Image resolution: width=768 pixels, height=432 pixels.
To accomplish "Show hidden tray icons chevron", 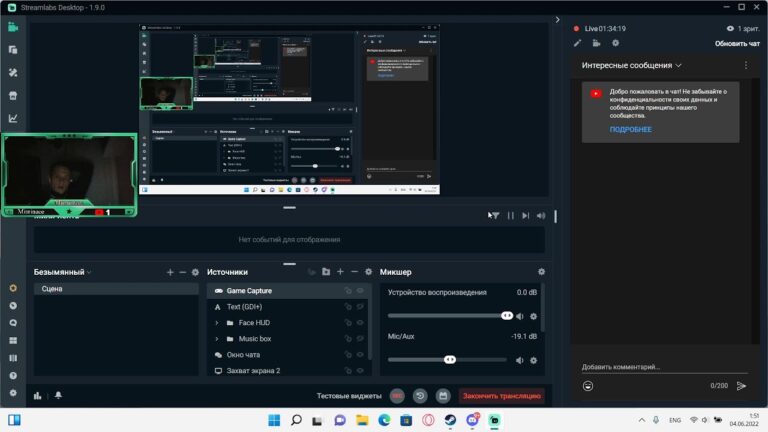I will tap(641, 420).
